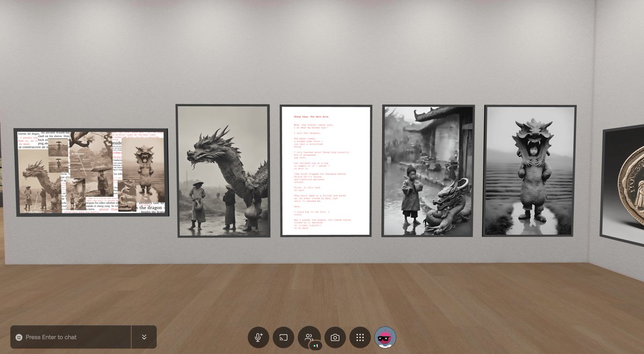Open the online participant count badge

coord(316,346)
